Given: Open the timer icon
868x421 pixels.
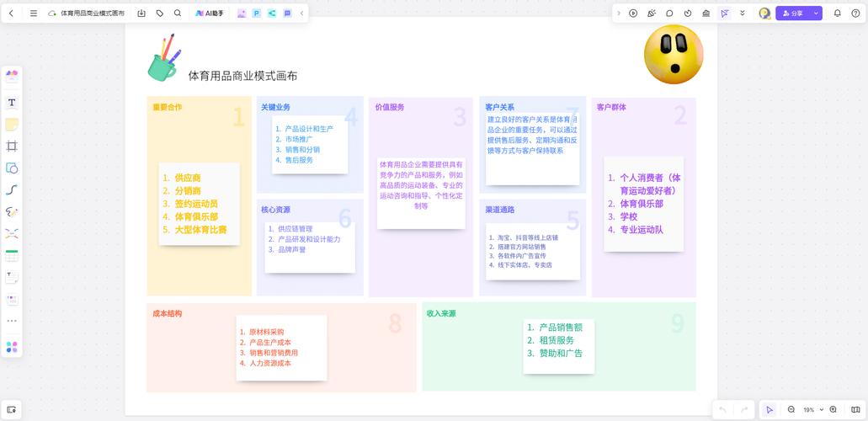Looking at the screenshot, I should [x=688, y=13].
